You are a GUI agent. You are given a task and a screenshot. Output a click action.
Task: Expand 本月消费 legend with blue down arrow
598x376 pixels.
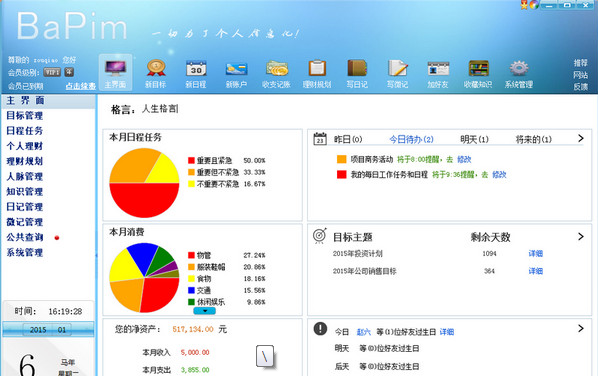tap(204, 311)
